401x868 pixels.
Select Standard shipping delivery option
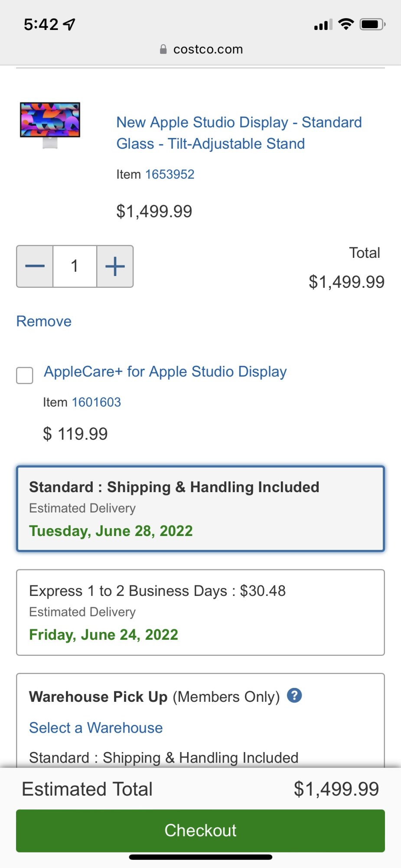point(200,509)
